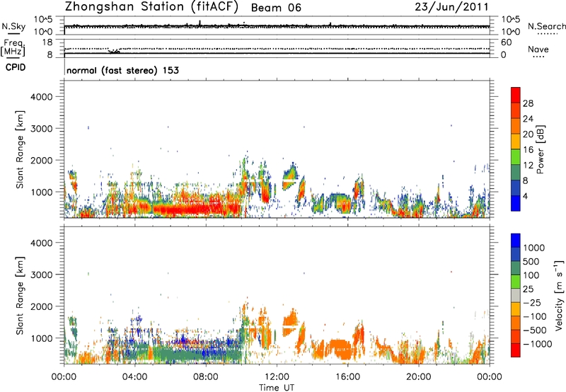The height and width of the screenshot is (392, 566).
Task: Click the 'Power [dB]' colorbar label
Action: (x=540, y=149)
